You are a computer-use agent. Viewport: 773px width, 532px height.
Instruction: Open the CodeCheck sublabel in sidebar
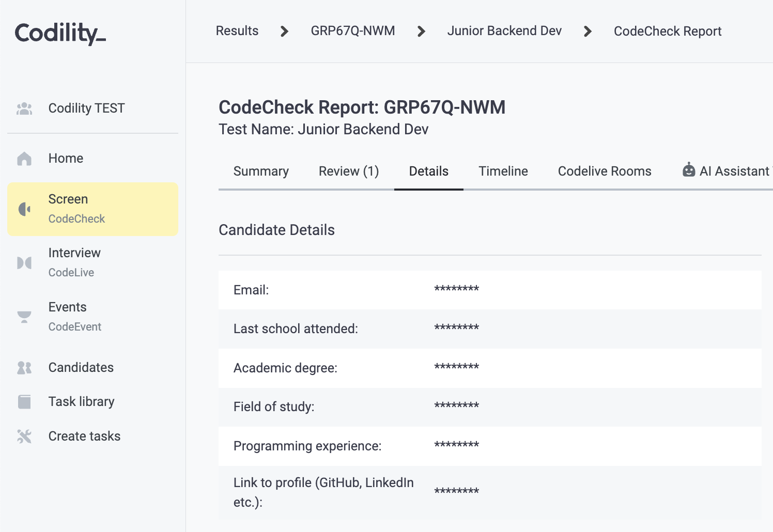[x=76, y=219]
